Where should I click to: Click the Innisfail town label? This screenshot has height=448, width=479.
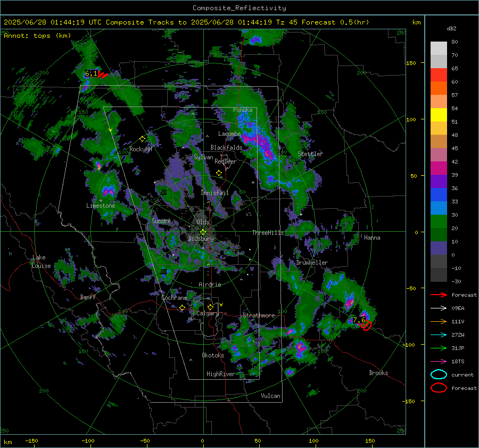click(215, 193)
